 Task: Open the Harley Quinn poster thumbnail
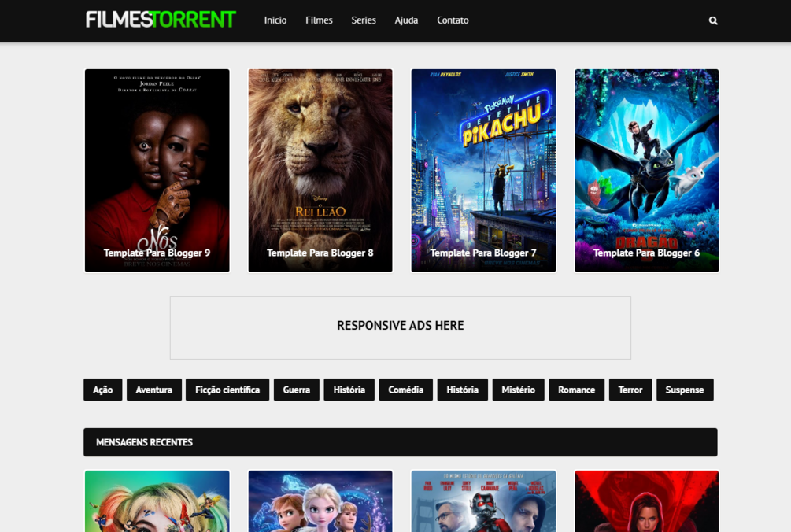coord(157,501)
